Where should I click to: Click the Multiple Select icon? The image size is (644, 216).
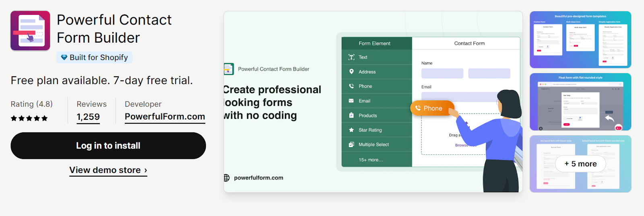tap(351, 144)
